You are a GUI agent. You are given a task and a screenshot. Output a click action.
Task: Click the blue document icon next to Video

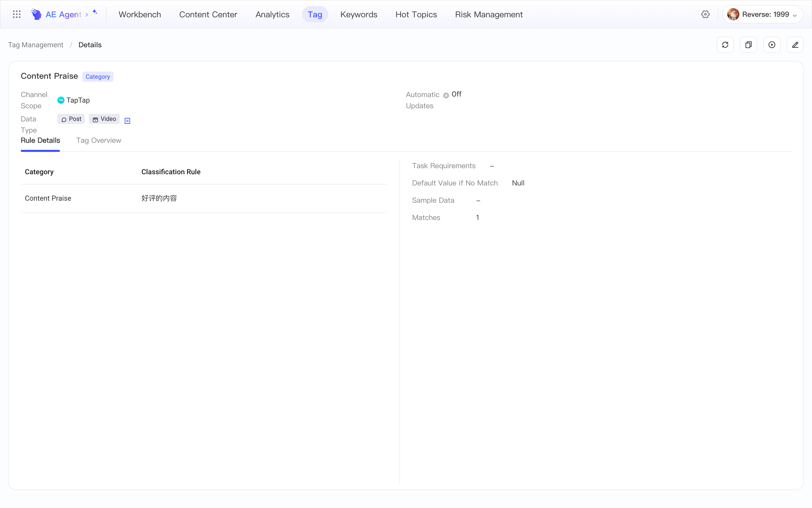pos(127,121)
